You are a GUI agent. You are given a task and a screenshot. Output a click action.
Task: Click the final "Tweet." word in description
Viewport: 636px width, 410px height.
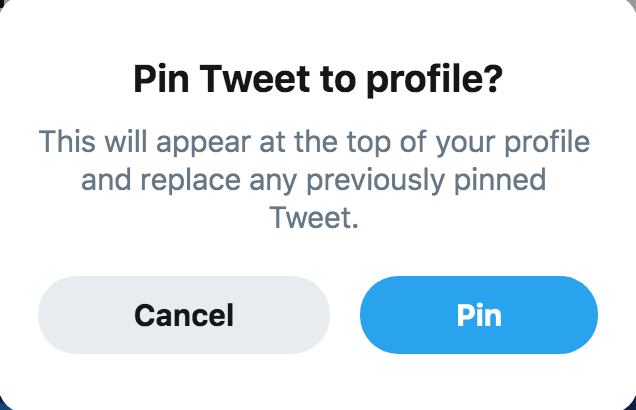coord(315,218)
